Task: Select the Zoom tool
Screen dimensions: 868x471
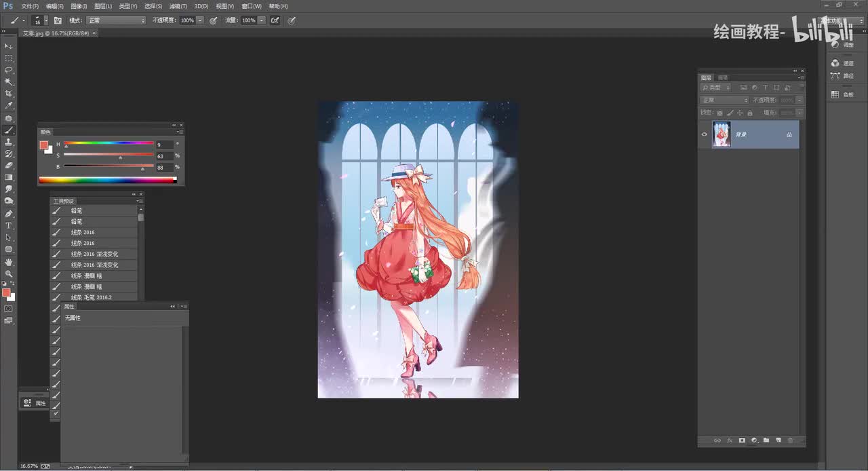Action: click(x=9, y=274)
